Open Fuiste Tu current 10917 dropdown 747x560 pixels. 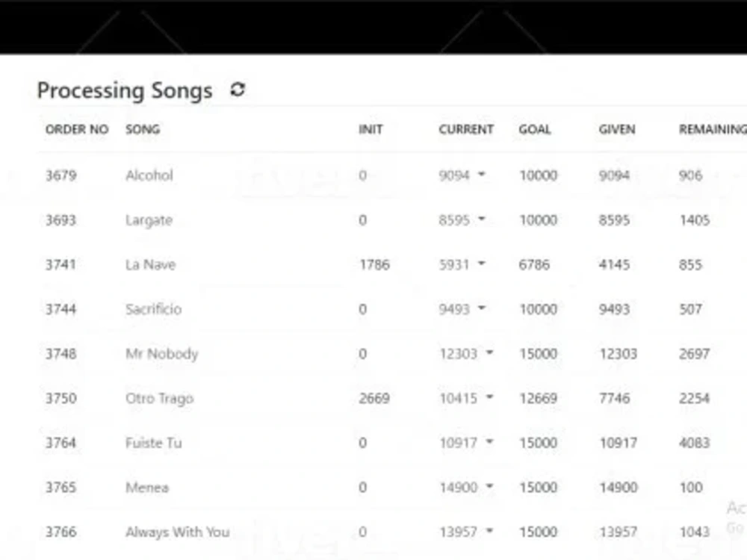[490, 442]
